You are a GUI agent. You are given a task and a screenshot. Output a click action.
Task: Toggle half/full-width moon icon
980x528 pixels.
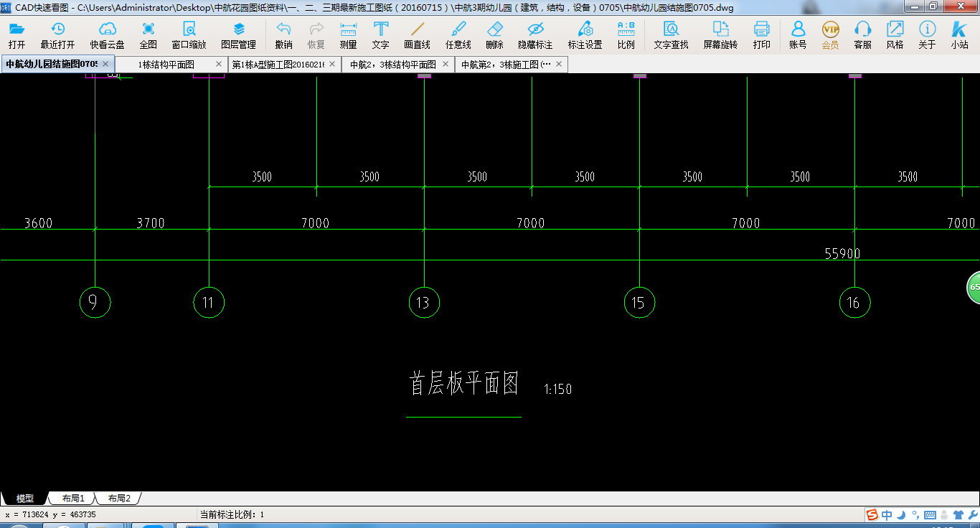pyautogui.click(x=901, y=515)
